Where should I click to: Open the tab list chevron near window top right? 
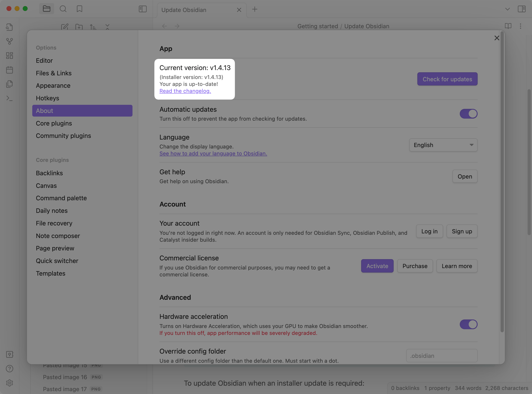click(x=507, y=9)
